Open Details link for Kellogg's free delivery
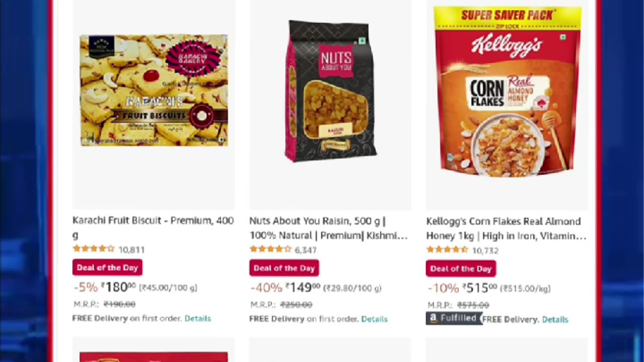The image size is (644, 362). click(x=554, y=319)
